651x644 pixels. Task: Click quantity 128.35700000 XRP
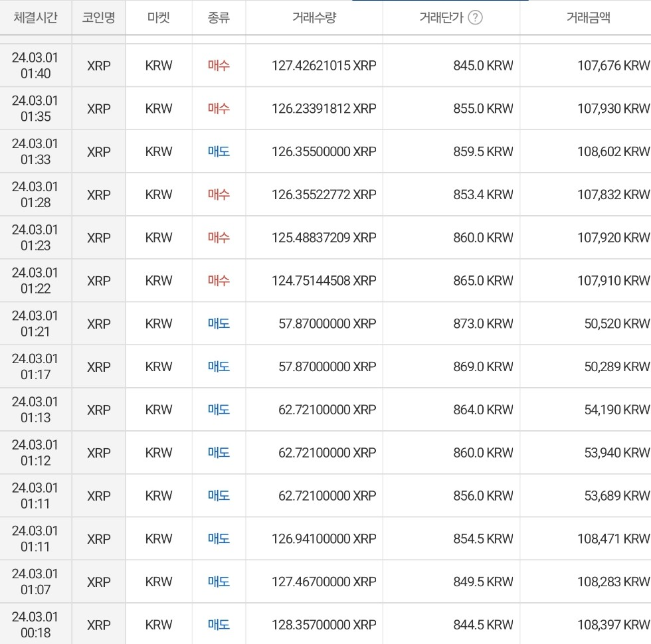(324, 625)
